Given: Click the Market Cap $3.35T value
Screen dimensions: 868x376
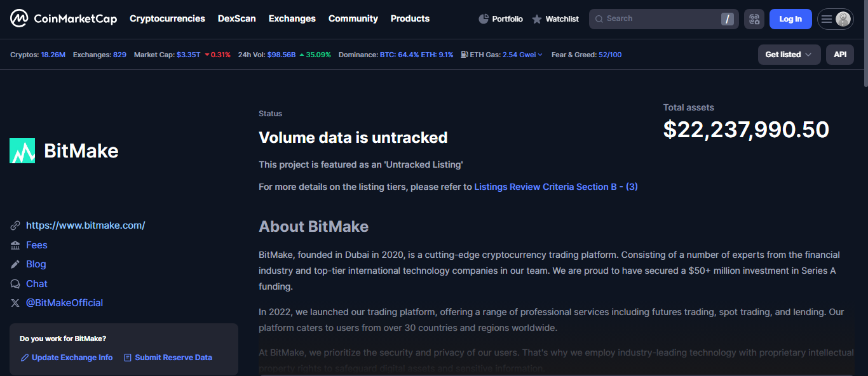Looking at the screenshot, I should click(188, 55).
